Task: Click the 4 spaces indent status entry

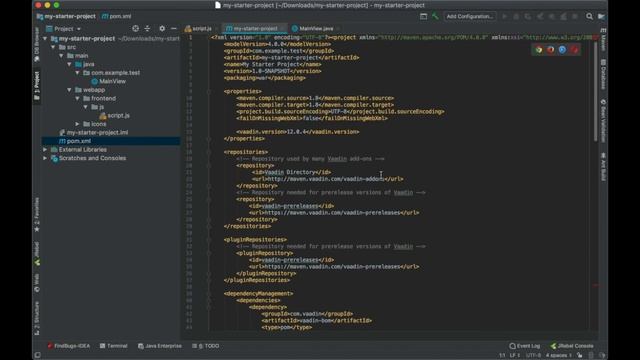Action: click(559, 355)
